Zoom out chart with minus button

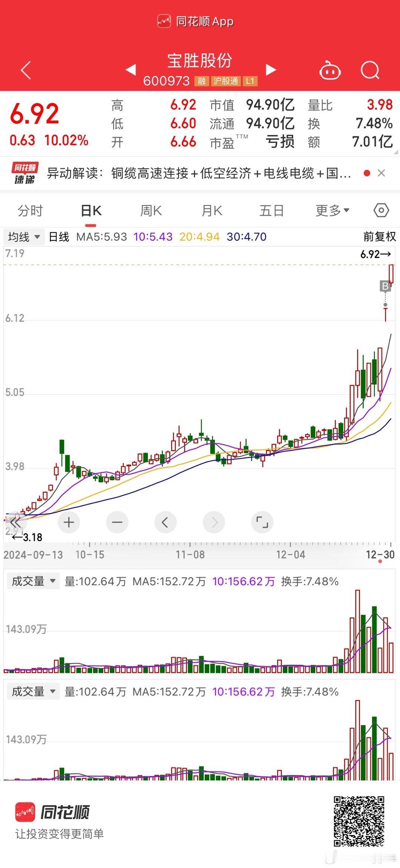(x=117, y=522)
